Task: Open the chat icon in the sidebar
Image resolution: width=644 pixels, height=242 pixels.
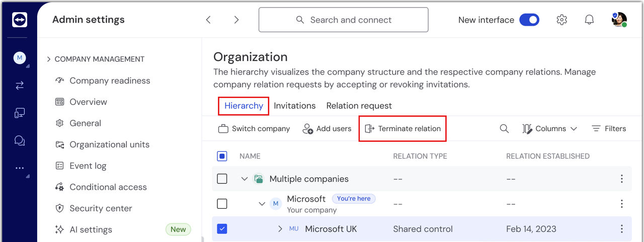Action: point(20,141)
